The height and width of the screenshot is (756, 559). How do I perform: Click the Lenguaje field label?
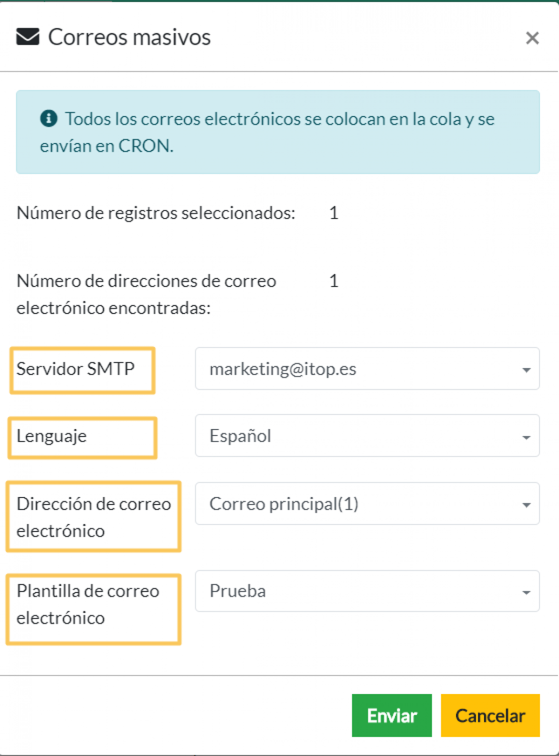point(51,436)
